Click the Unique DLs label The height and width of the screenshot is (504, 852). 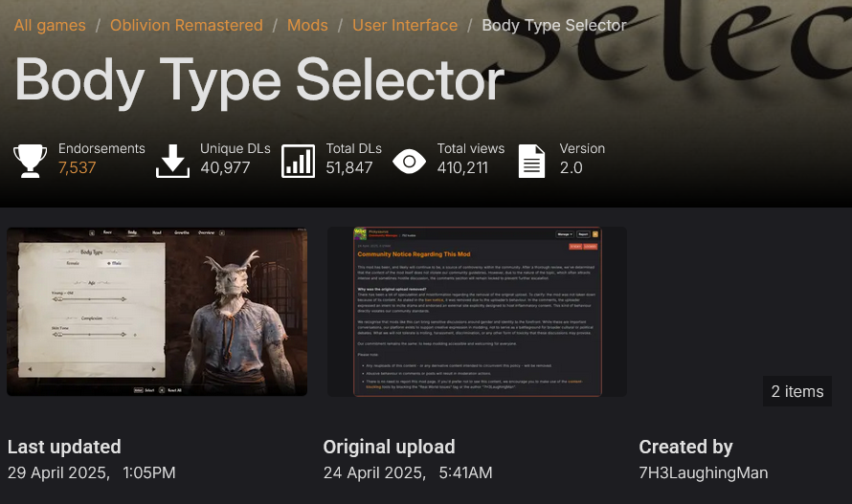[x=235, y=148]
